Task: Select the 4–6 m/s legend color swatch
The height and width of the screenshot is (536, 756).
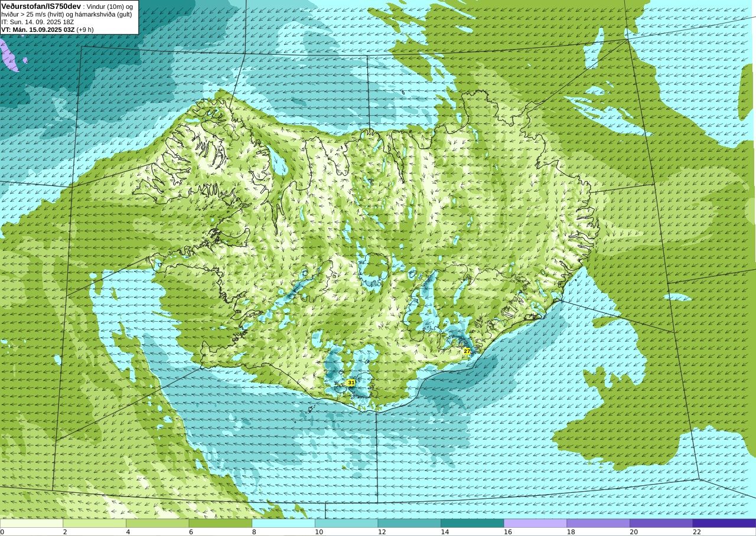Action: coord(157,523)
